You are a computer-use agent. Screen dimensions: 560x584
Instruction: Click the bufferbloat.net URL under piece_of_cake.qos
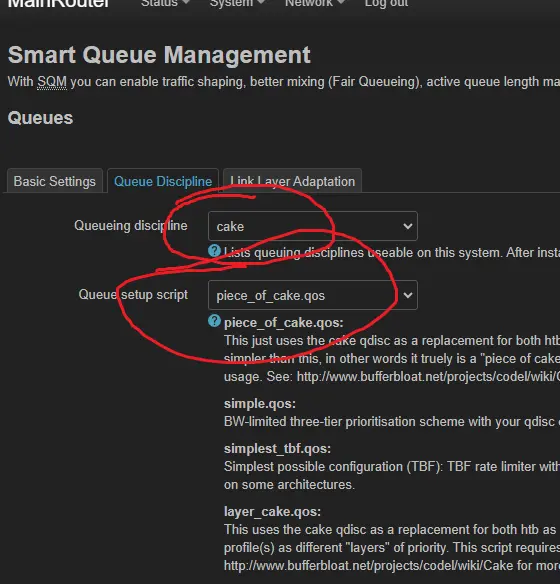tap(428, 377)
